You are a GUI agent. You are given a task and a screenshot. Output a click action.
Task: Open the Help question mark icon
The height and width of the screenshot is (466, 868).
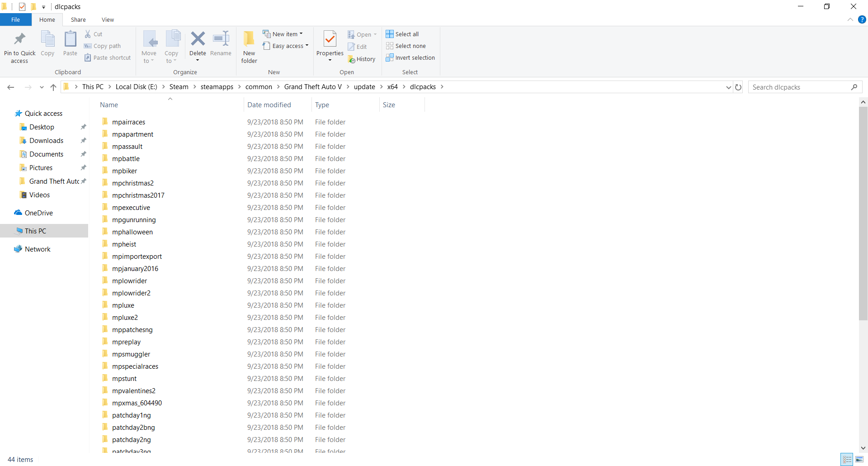(x=862, y=19)
